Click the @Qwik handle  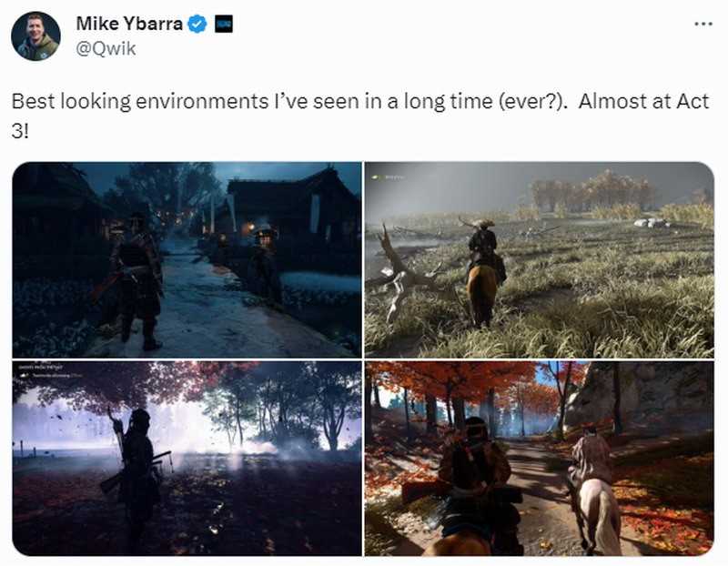pyautogui.click(x=106, y=49)
